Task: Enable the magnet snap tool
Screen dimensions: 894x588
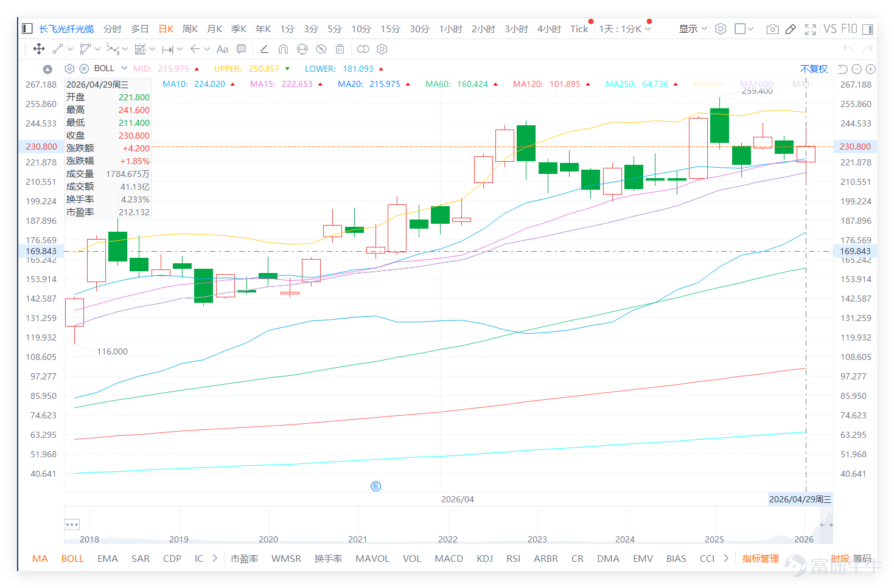Action: pos(283,49)
